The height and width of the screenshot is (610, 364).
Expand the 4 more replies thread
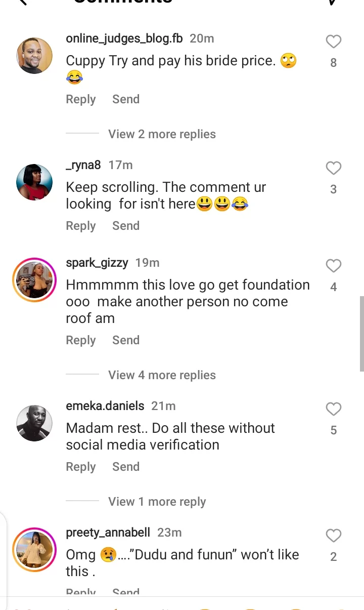point(162,375)
